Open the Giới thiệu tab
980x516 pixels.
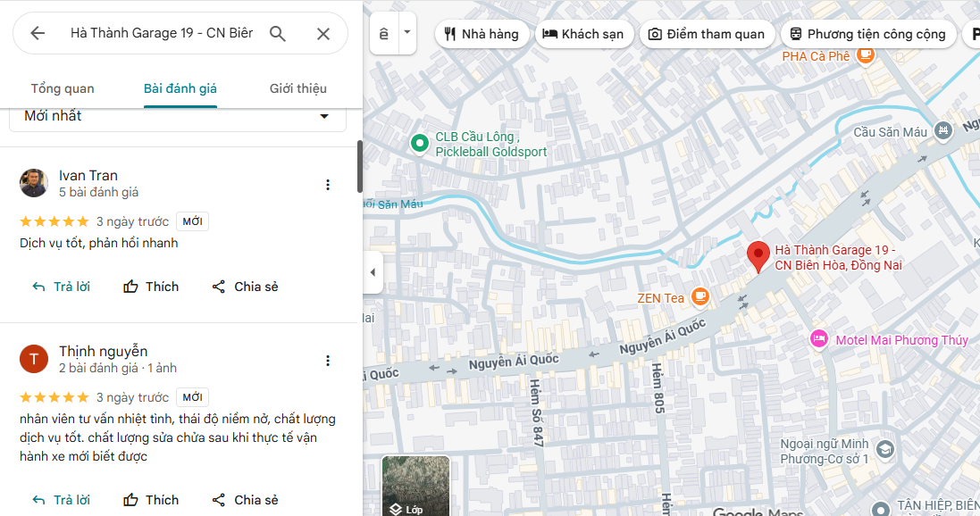pos(298,88)
